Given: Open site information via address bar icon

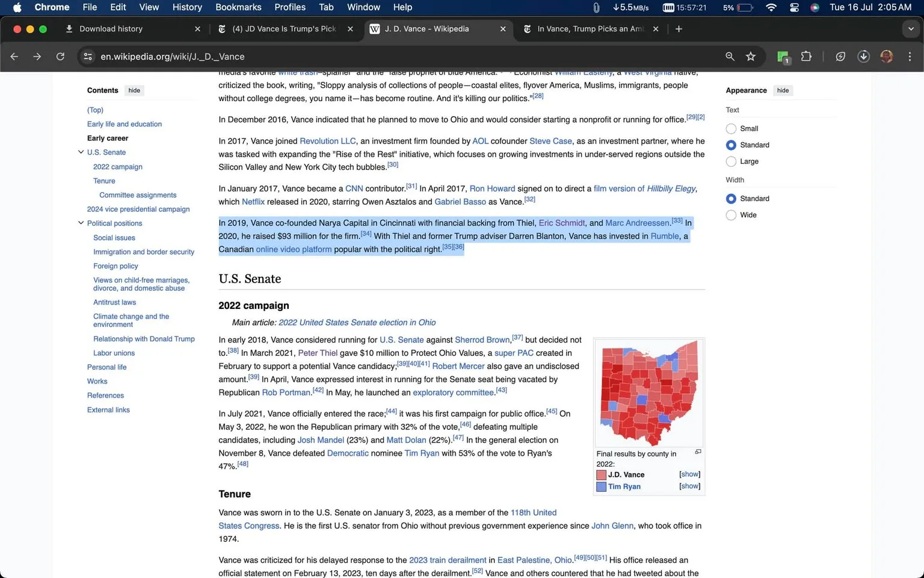Looking at the screenshot, I should point(88,56).
